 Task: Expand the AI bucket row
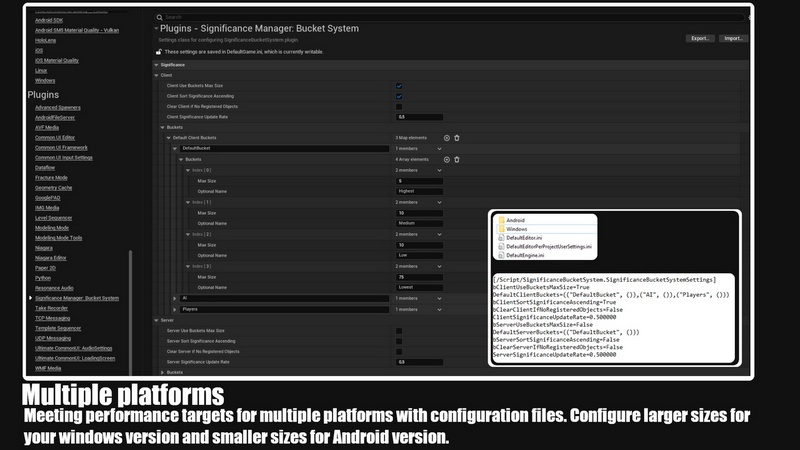tap(175, 298)
